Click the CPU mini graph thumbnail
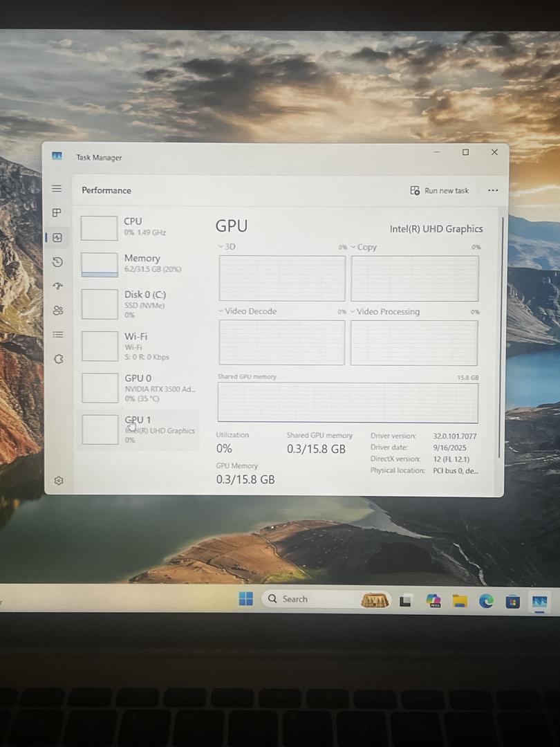Image resolution: width=560 pixels, height=747 pixels. click(x=99, y=228)
